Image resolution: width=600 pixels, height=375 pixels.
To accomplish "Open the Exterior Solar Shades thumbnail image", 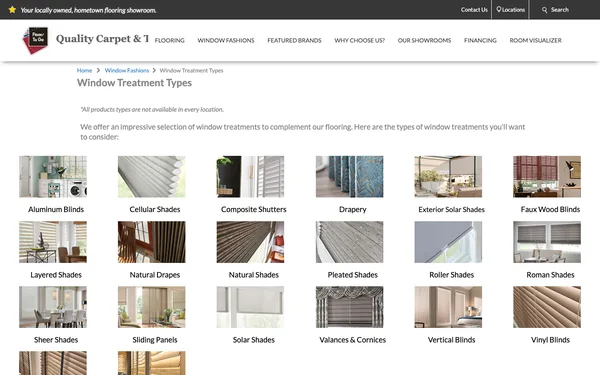I will [448, 176].
